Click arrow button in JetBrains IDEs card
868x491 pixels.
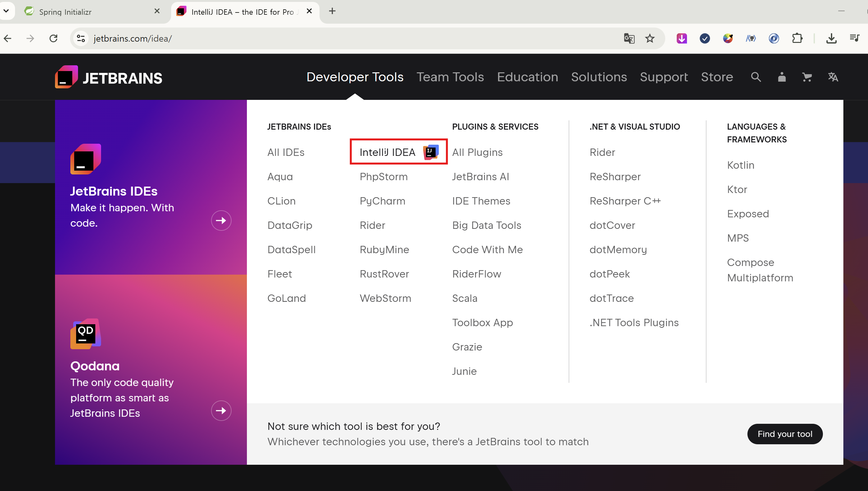(221, 221)
